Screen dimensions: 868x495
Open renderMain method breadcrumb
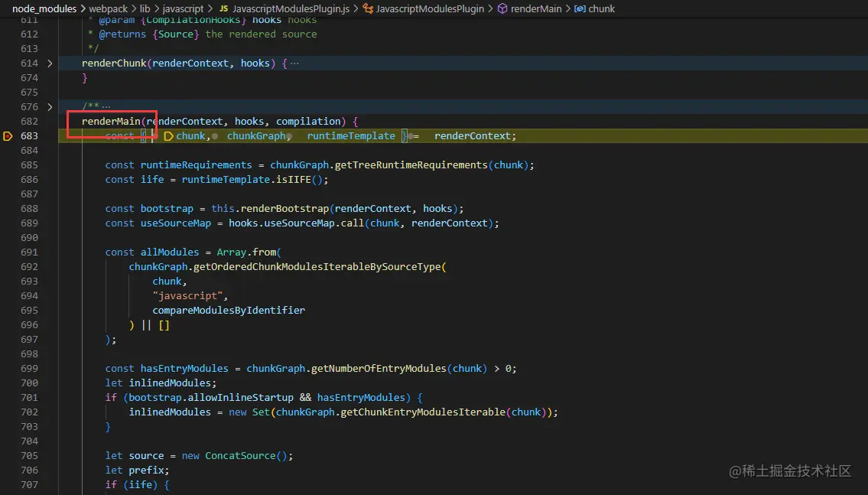tap(536, 9)
